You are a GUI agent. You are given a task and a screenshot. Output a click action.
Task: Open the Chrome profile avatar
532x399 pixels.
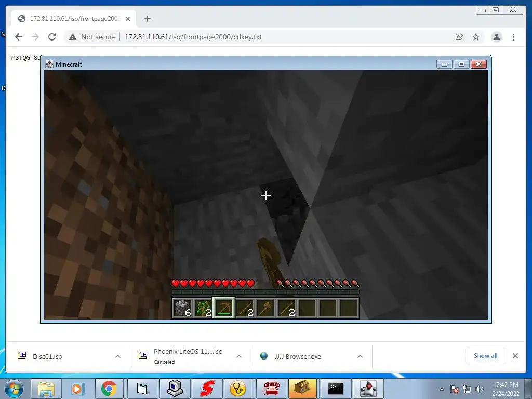click(x=496, y=37)
